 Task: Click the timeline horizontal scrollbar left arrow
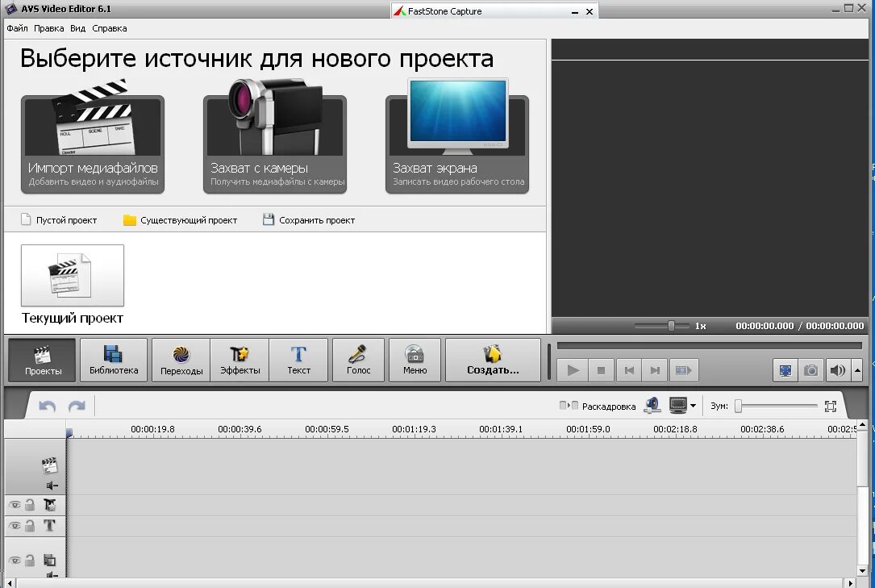point(10,583)
